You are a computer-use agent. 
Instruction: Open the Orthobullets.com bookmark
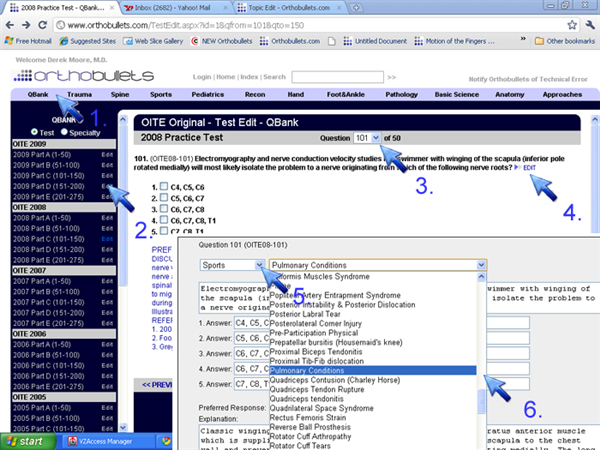290,41
